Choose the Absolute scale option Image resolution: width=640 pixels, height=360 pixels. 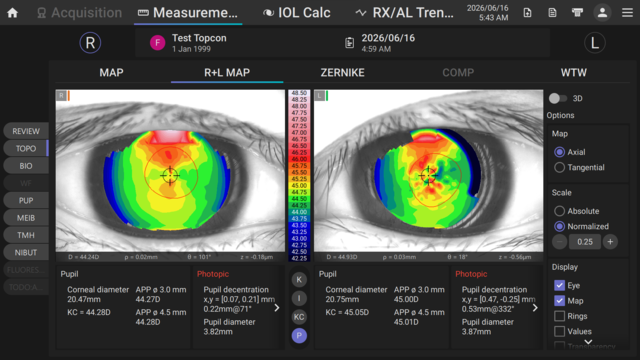point(559,211)
